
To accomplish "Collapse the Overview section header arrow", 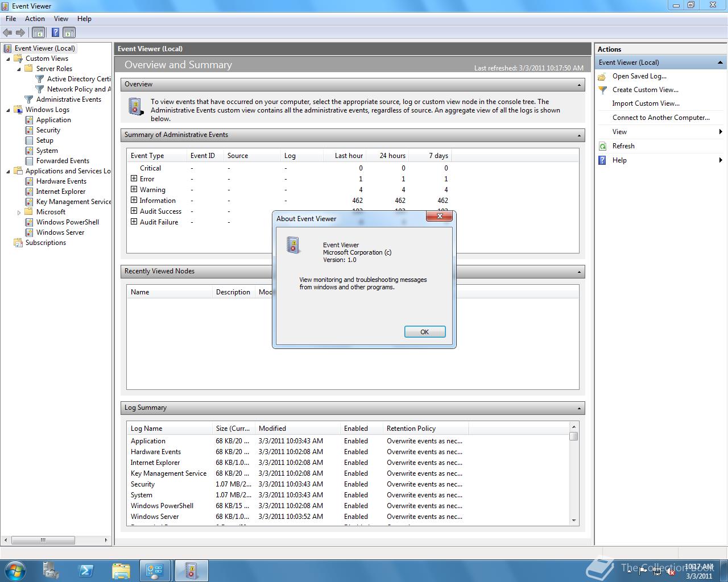I will point(579,85).
